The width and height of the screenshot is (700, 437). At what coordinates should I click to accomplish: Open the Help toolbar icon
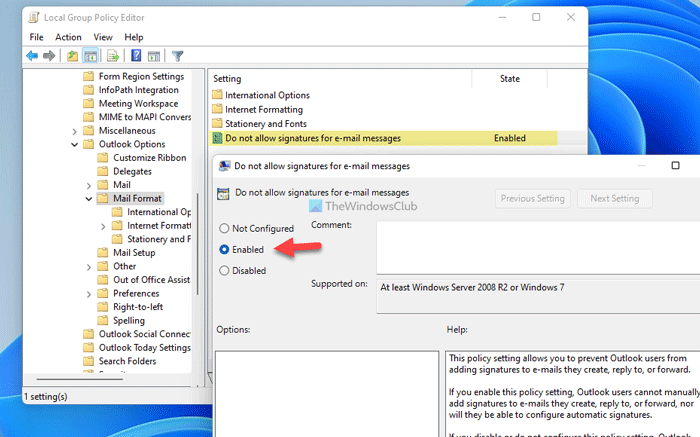136,56
